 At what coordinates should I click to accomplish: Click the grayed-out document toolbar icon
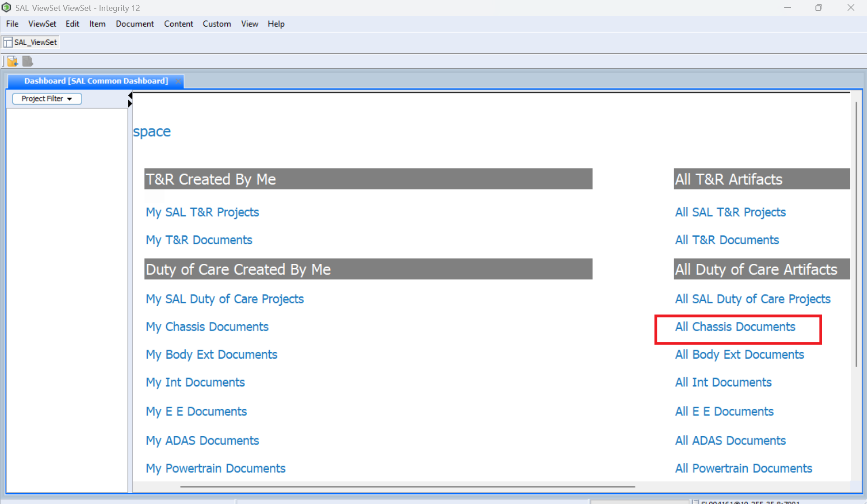(28, 61)
